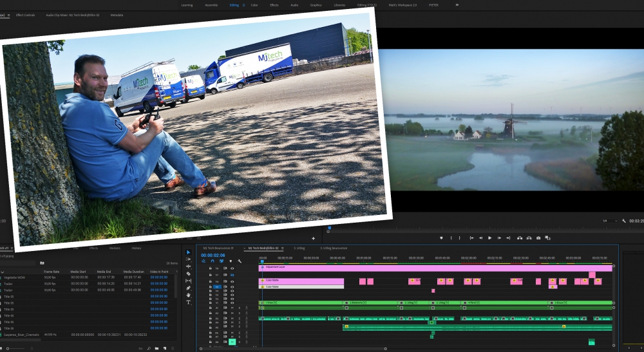This screenshot has width=644, height=352.
Task: Unmute audio track A8
Action: click(232, 342)
